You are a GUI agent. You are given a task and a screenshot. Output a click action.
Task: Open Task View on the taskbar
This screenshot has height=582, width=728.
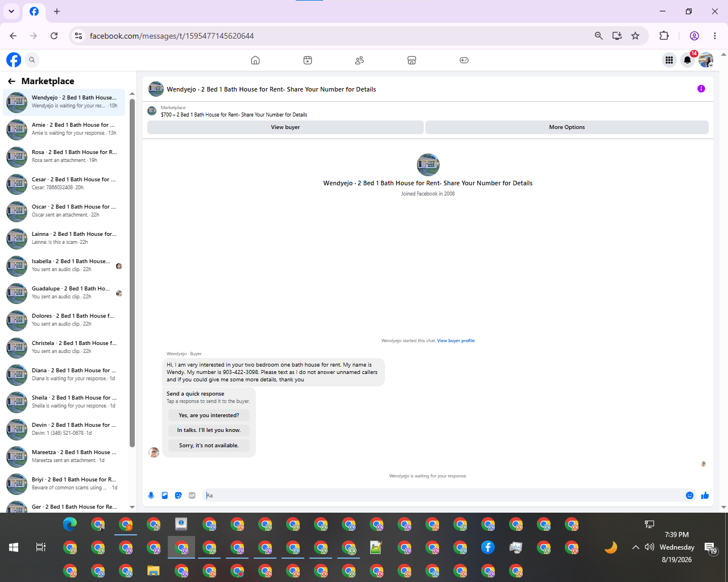click(41, 547)
